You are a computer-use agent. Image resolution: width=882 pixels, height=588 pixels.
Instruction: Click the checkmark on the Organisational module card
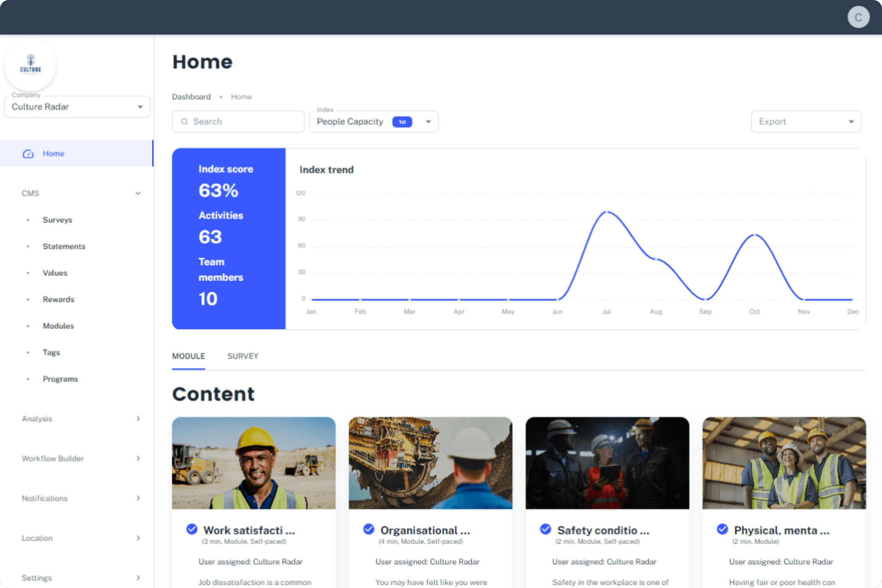[368, 529]
